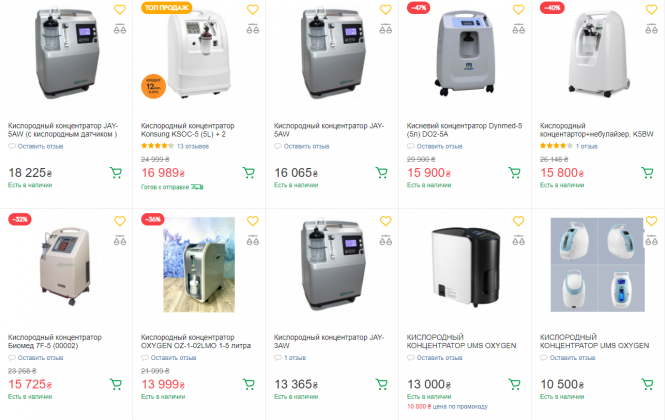The image size is (665, 420).
Task: Click the ТОП ПРОДАЖ badge on Konsung
Action: (x=165, y=7)
